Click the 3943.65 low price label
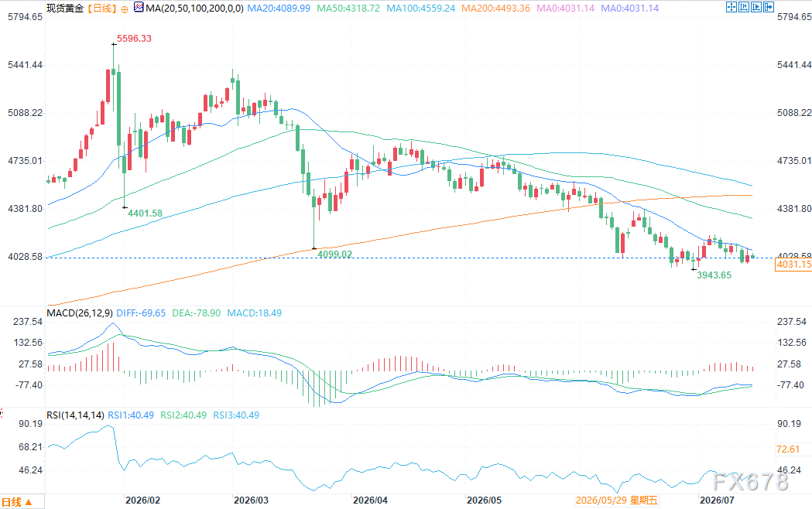The image size is (812, 509). (x=714, y=275)
